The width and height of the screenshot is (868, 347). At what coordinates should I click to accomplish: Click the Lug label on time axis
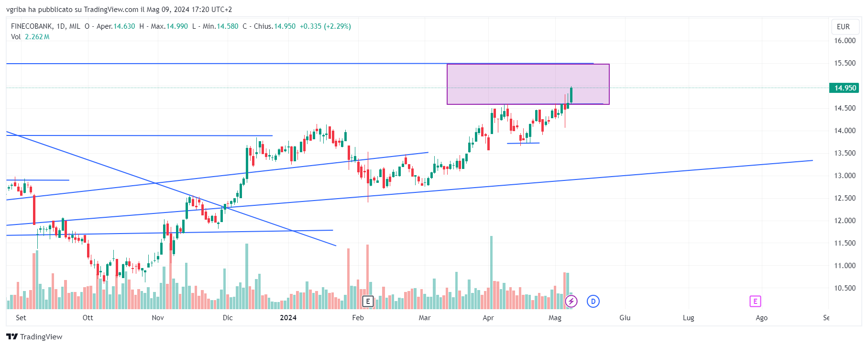(x=688, y=318)
